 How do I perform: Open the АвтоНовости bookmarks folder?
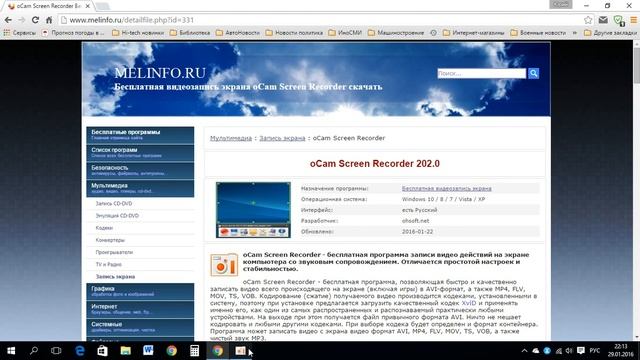tap(238, 33)
